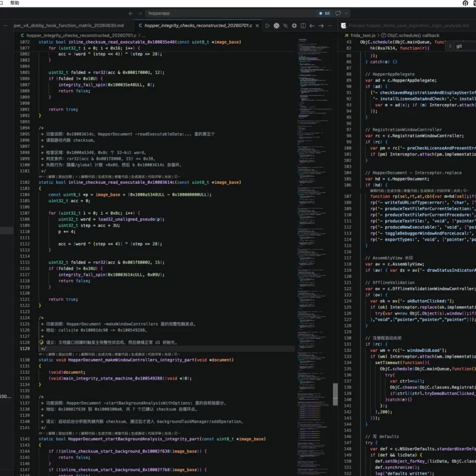Open more actions ellipsis in editor toolbar

[x=330, y=26]
